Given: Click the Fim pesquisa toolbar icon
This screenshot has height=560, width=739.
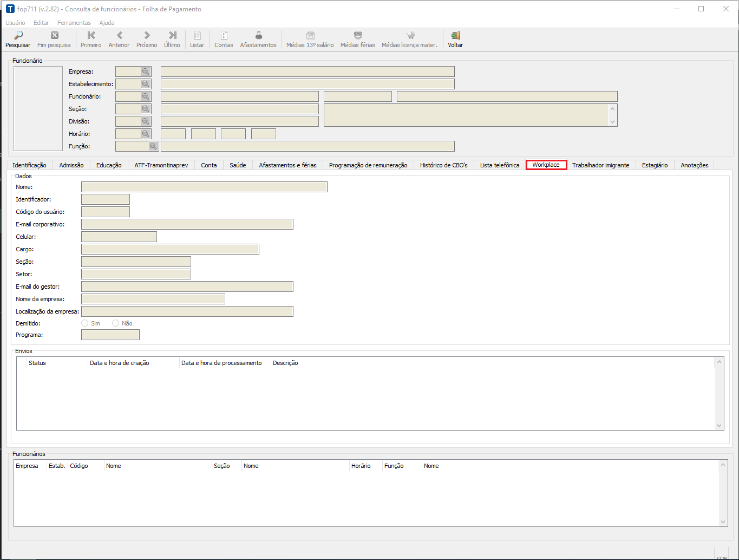Looking at the screenshot, I should click(x=54, y=36).
